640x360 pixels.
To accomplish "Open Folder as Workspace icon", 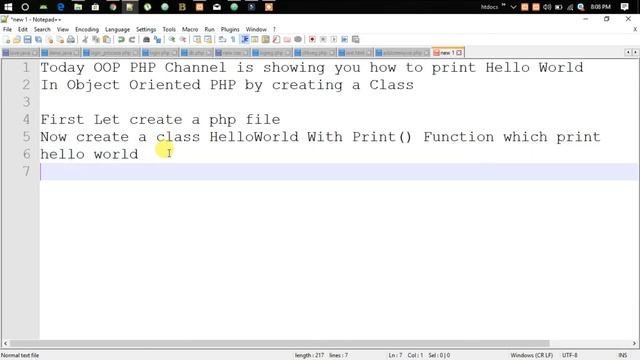I will click(287, 40).
